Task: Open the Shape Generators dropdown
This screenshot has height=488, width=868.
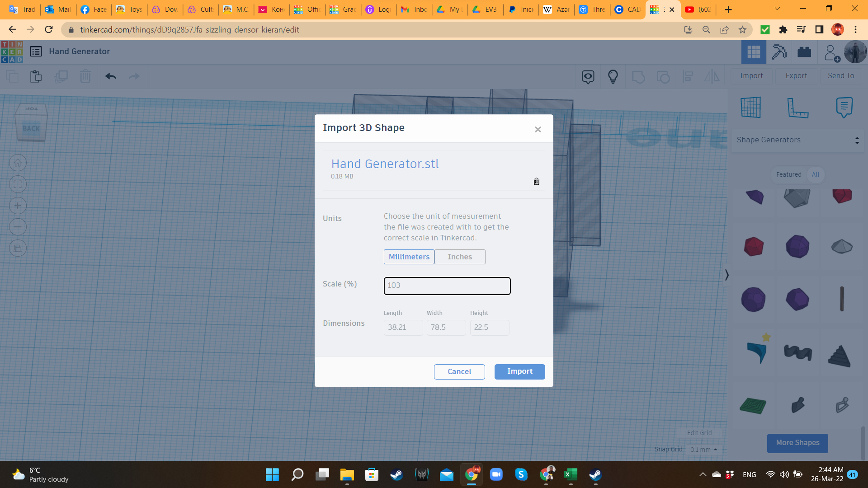Action: [x=797, y=140]
